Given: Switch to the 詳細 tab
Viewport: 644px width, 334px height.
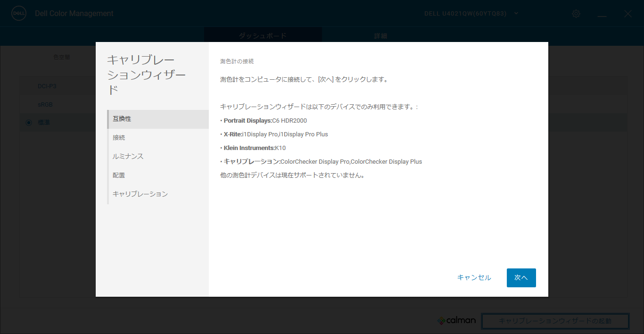Looking at the screenshot, I should [381, 35].
